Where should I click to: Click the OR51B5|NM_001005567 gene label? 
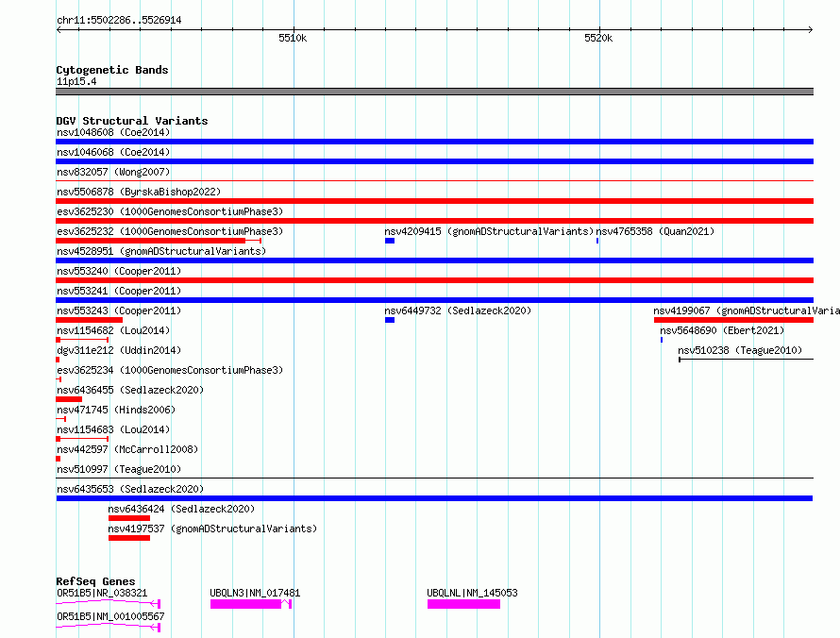110,616
